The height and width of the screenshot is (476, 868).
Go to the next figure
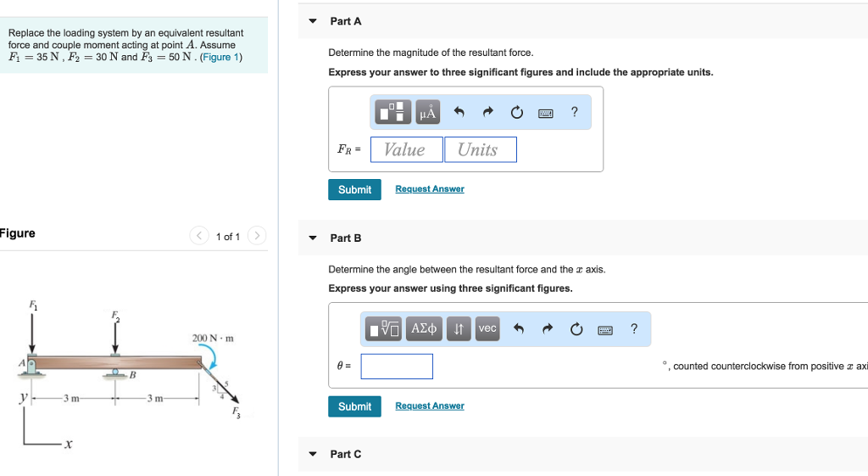pos(258,236)
